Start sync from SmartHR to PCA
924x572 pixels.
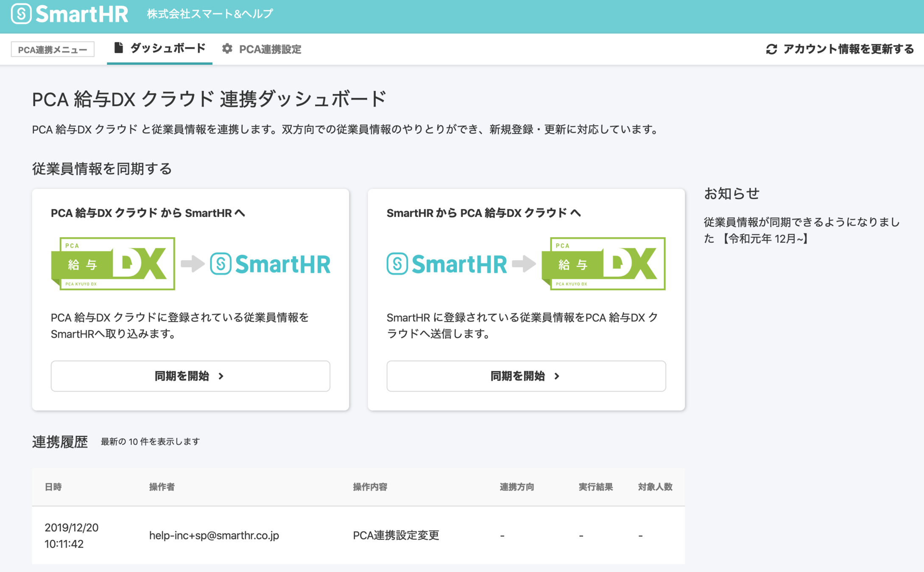526,376
